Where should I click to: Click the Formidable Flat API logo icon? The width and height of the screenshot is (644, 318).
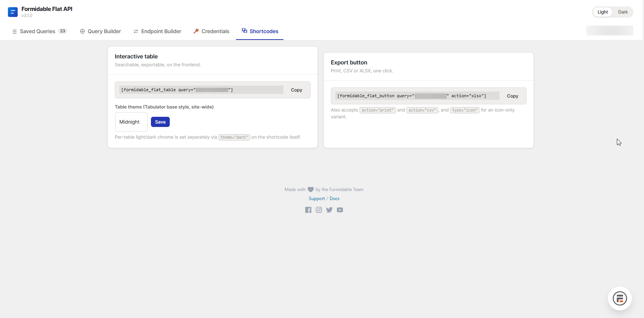point(13,12)
